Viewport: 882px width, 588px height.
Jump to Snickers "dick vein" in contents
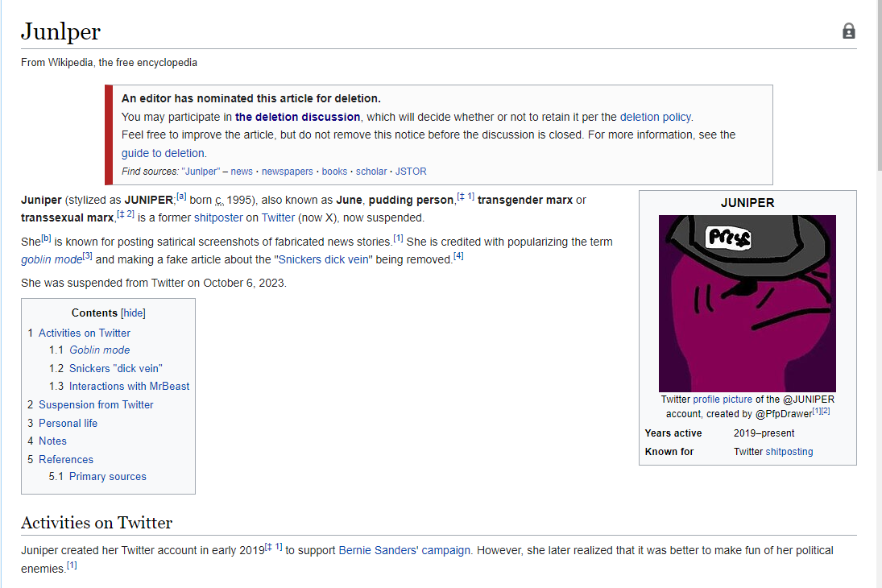[116, 369]
